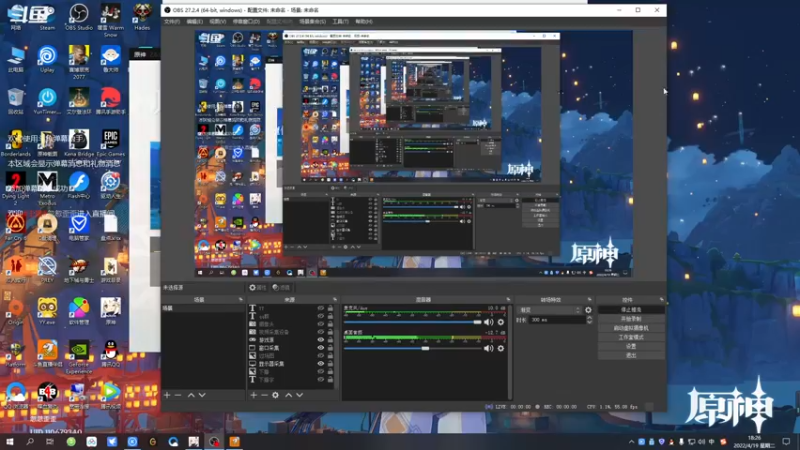Move selected source up with arrow

click(289, 395)
